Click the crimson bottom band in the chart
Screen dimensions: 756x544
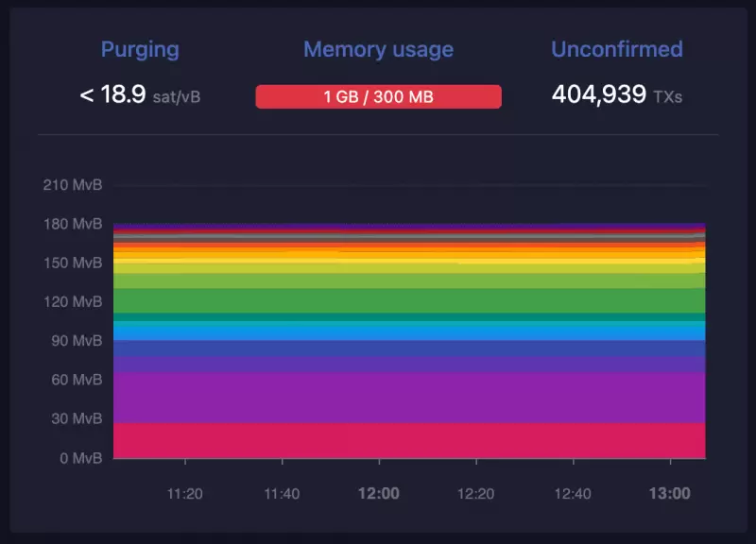(x=408, y=440)
